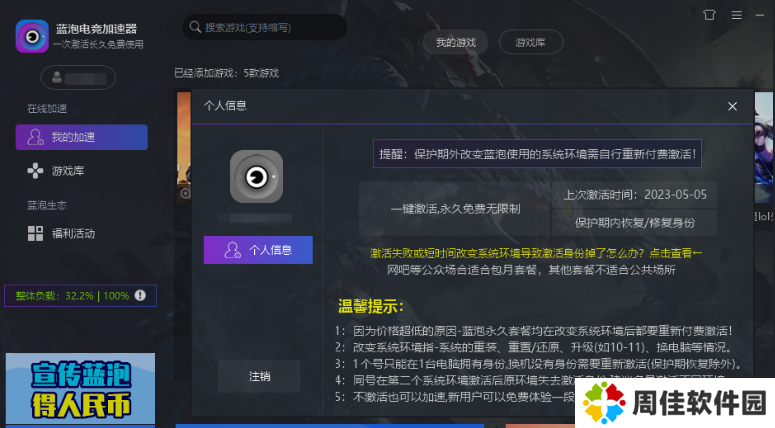
Task: Click the magnifier icon in search box
Action: pos(195,27)
